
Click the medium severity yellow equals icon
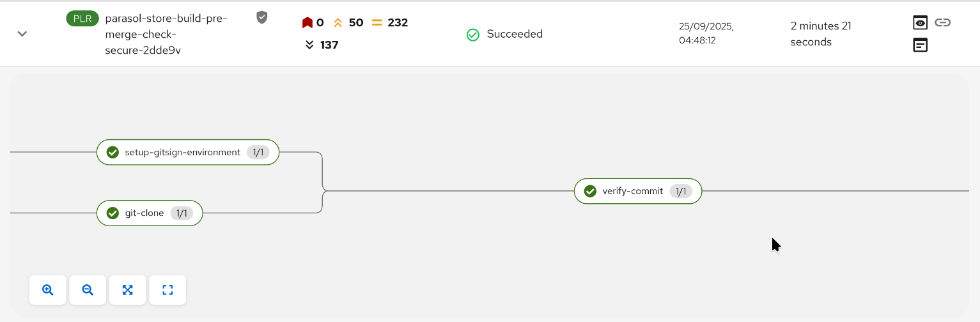[377, 23]
